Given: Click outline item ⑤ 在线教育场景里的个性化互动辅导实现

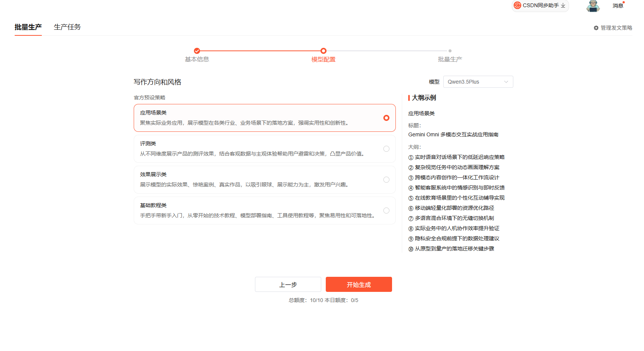Looking at the screenshot, I should point(456,198).
